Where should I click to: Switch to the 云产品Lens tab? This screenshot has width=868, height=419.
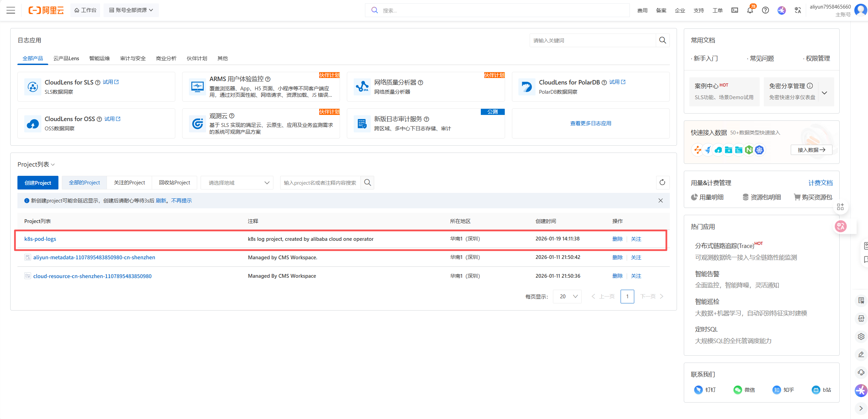66,58
